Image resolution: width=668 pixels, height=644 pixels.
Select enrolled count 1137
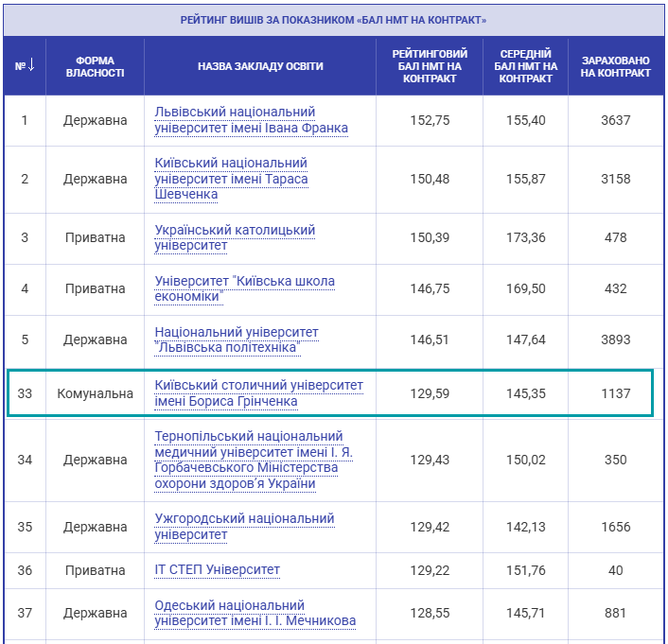615,393
